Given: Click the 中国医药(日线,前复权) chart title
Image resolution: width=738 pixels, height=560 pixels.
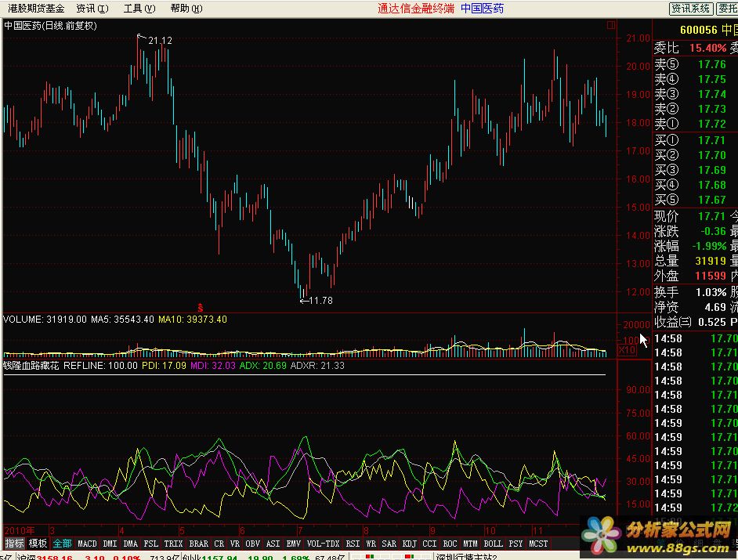Looking at the screenshot, I should pos(50,25).
